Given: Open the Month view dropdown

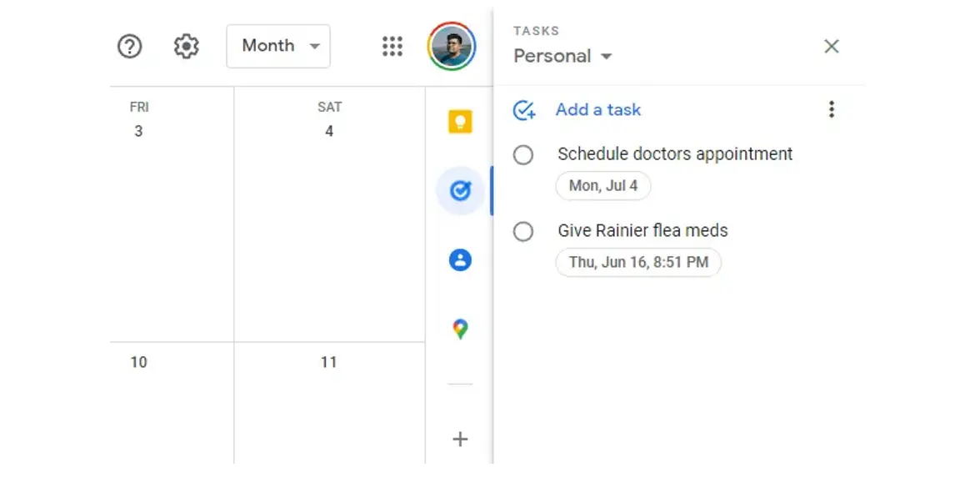Looking at the screenshot, I should (278, 46).
